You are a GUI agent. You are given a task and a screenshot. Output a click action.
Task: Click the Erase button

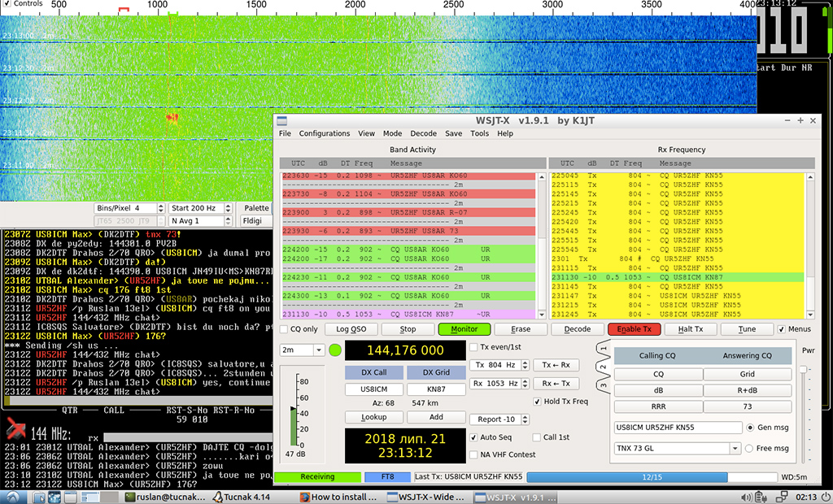521,329
